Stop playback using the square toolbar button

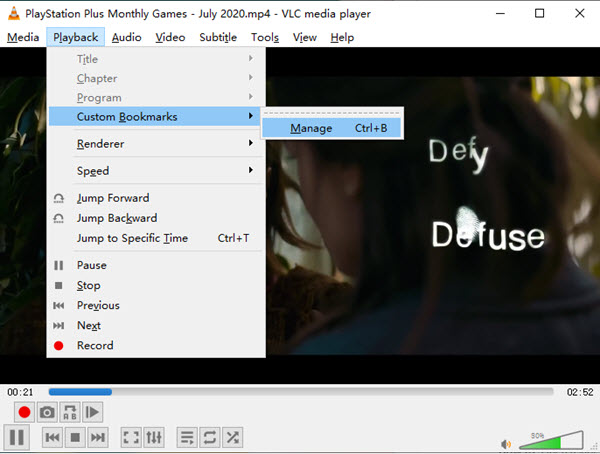click(x=75, y=437)
